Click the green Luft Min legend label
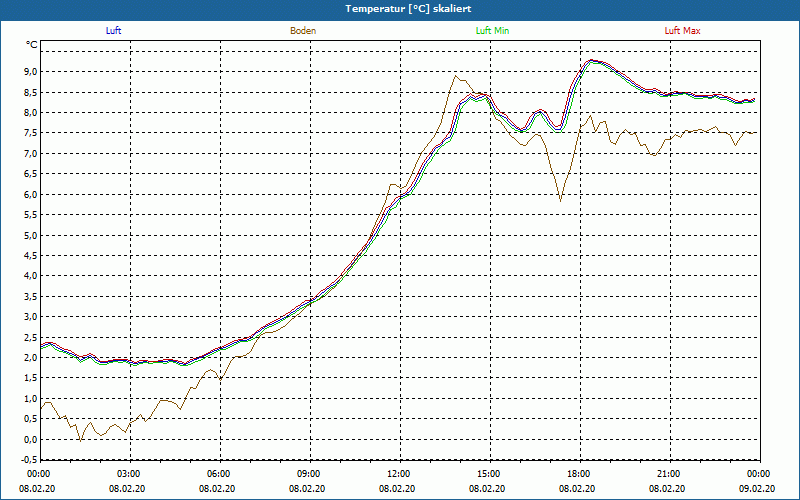 pos(492,31)
